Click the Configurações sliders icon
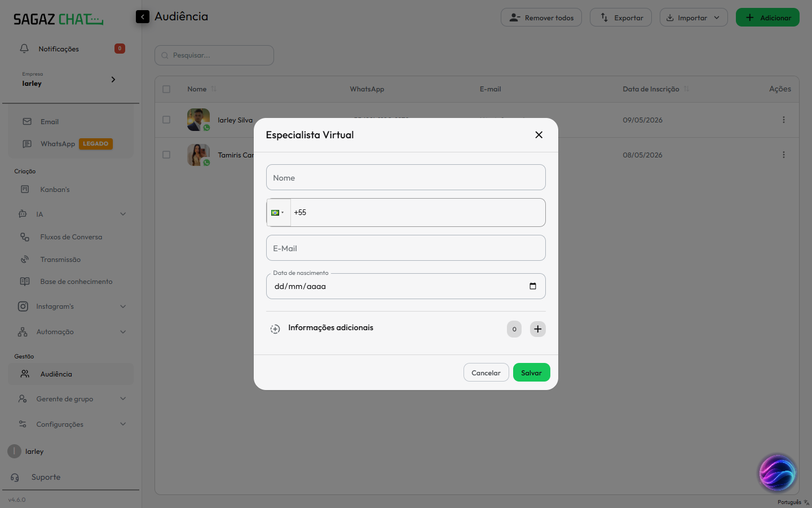The height and width of the screenshot is (508, 812). 23,424
